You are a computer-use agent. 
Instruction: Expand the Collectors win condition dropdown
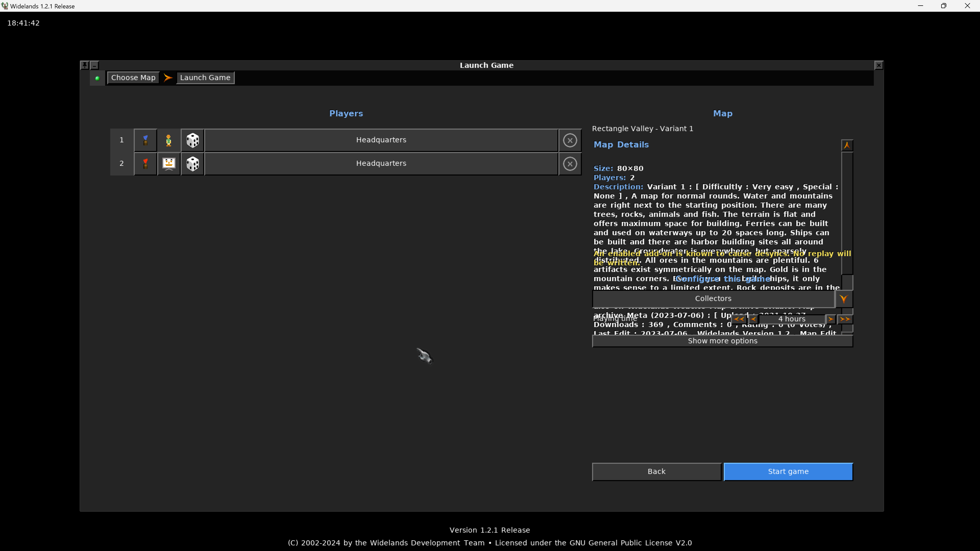coord(843,299)
